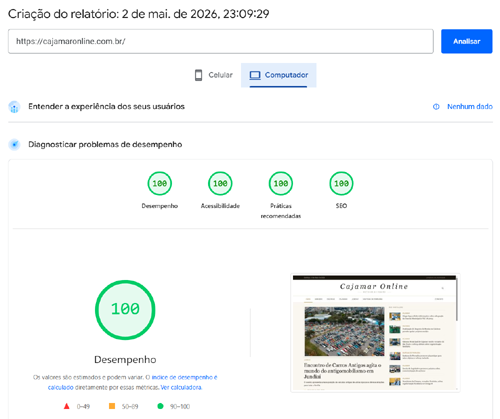Click the 'Acessibilidade' label under its gauge
Screen dimensions: 500x419
tap(220, 206)
